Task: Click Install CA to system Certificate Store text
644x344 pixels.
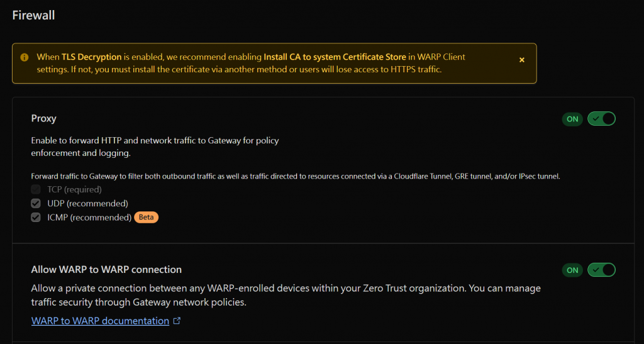Action: (x=335, y=57)
